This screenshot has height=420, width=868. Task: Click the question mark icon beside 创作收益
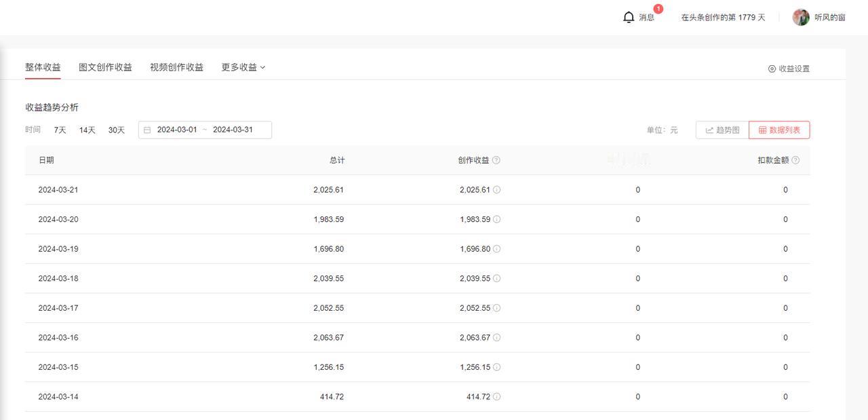(x=496, y=160)
